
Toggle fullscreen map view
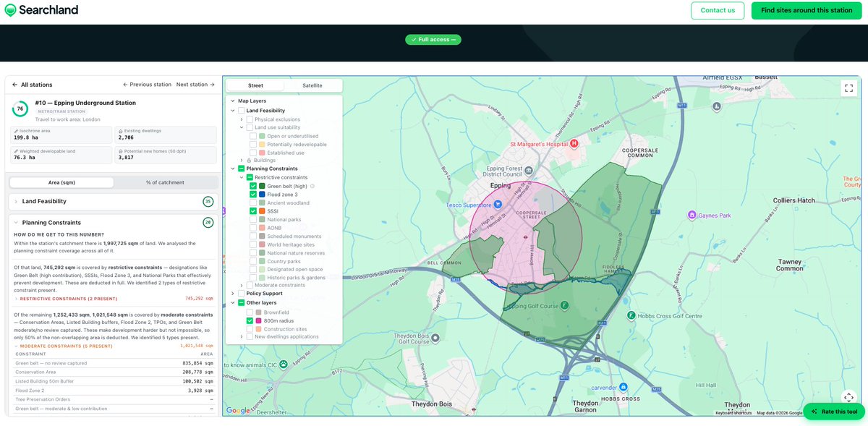848,88
